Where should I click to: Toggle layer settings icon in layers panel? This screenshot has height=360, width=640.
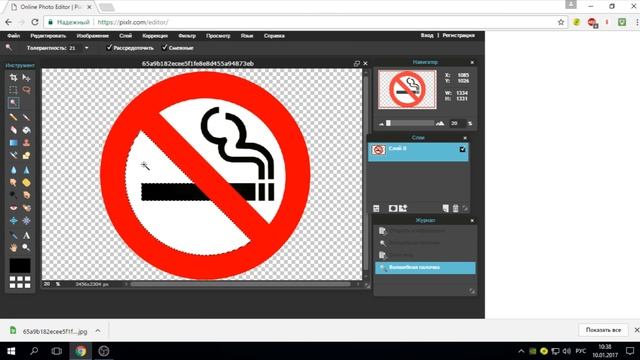click(376, 209)
